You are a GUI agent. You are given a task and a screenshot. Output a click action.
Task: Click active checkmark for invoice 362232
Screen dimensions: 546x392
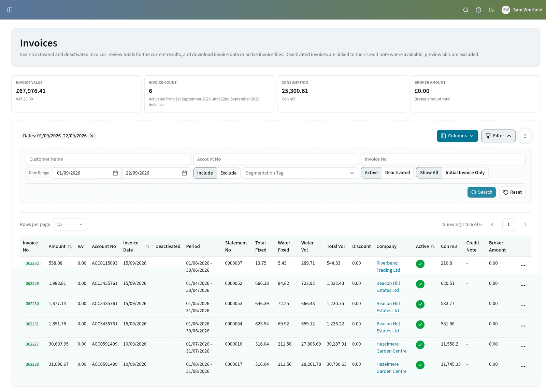click(x=420, y=264)
